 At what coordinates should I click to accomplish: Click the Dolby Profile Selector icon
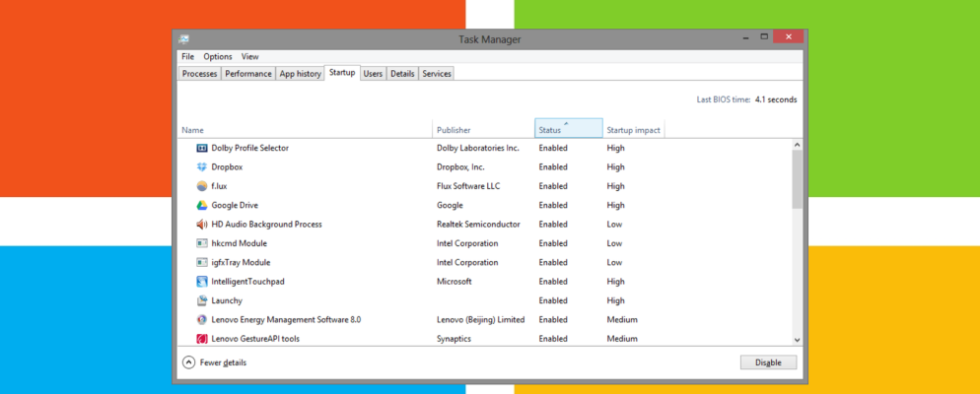201,148
